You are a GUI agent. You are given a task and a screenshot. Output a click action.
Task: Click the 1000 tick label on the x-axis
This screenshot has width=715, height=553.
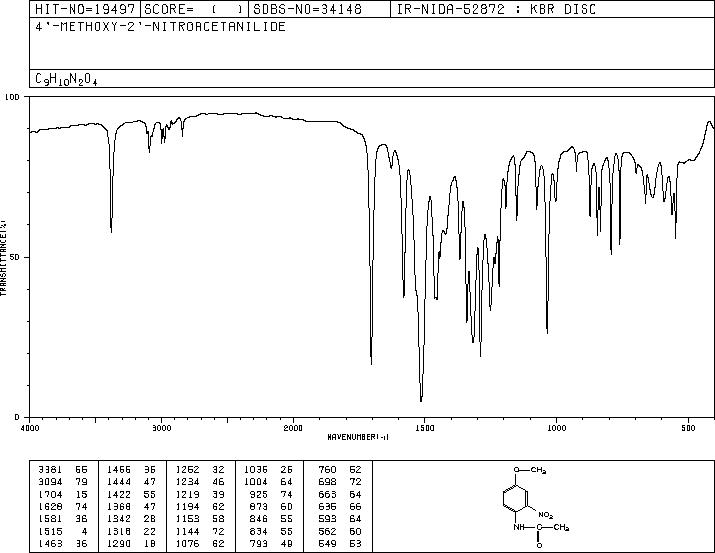(556, 428)
